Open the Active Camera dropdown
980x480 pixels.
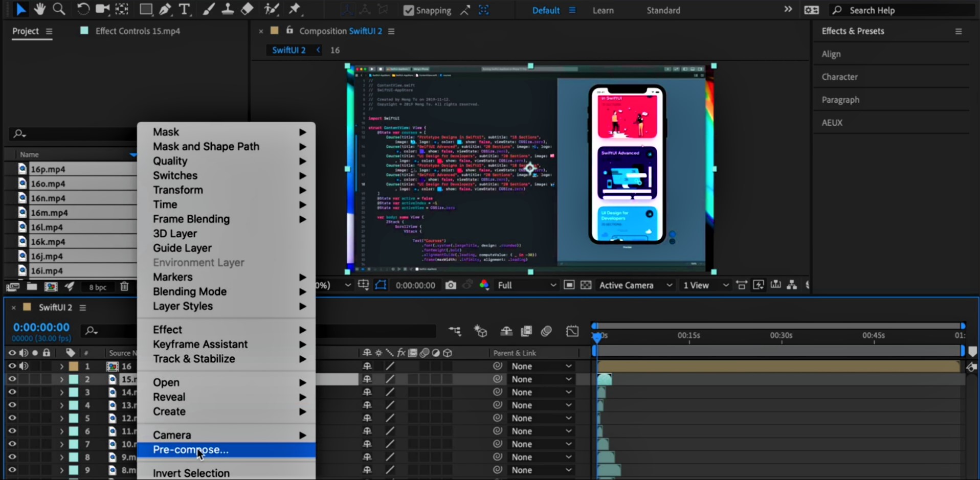pyautogui.click(x=635, y=285)
